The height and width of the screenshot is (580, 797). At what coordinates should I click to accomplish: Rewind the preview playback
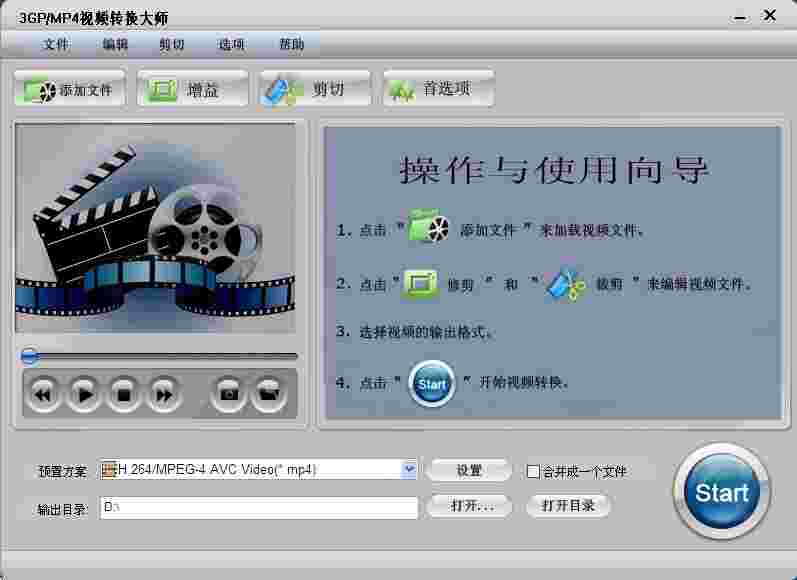pyautogui.click(x=43, y=394)
